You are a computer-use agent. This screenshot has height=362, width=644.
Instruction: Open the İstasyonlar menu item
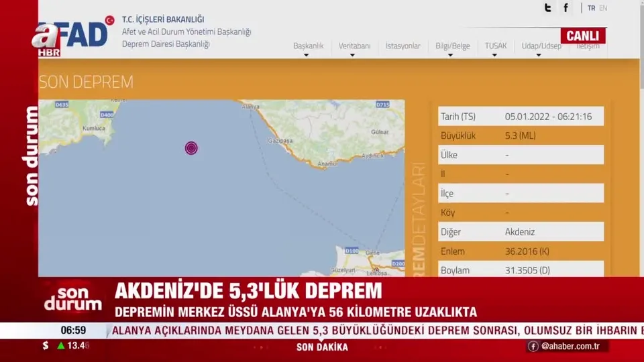(x=403, y=46)
